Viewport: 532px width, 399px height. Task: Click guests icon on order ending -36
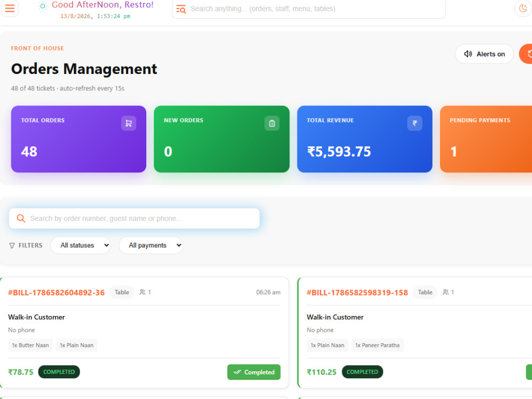143,292
